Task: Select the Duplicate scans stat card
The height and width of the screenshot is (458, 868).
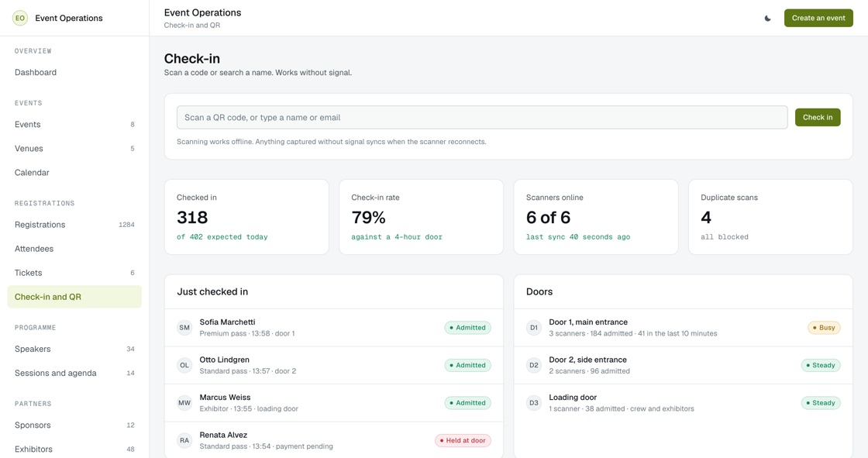Action: tap(770, 217)
